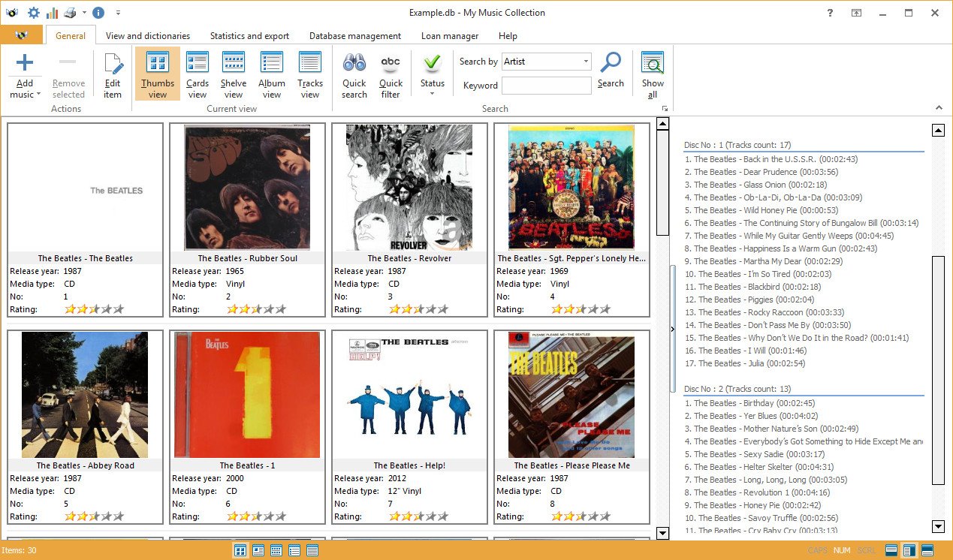Open the Loan manager tab
This screenshot has height=560, width=953.
pyautogui.click(x=450, y=35)
